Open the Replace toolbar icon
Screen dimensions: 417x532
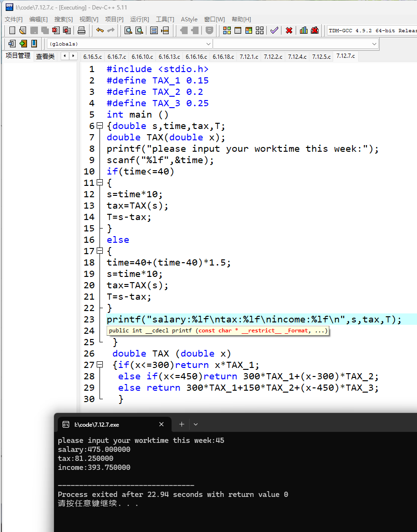click(139, 30)
